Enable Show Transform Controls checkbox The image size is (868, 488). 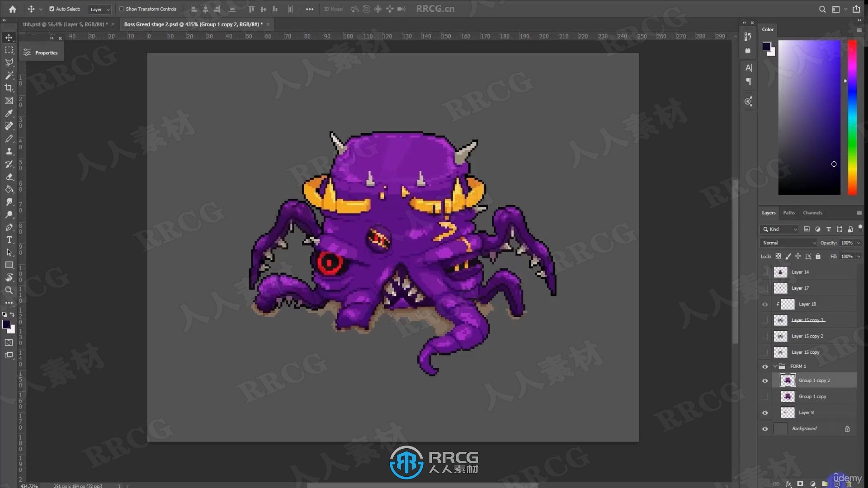(x=121, y=9)
